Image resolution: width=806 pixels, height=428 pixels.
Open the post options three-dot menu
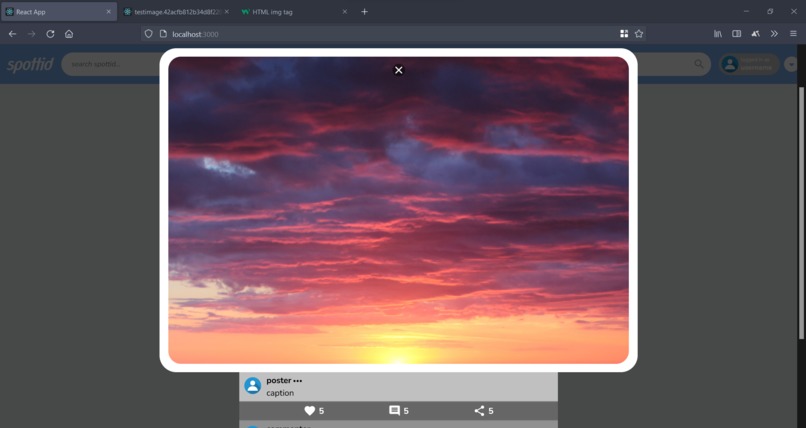point(298,381)
